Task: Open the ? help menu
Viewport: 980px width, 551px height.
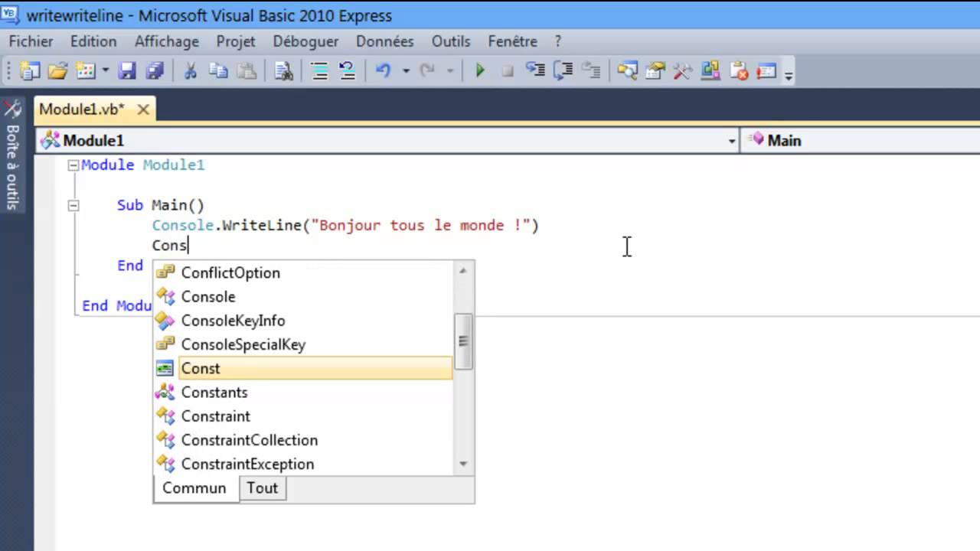Action: (558, 41)
